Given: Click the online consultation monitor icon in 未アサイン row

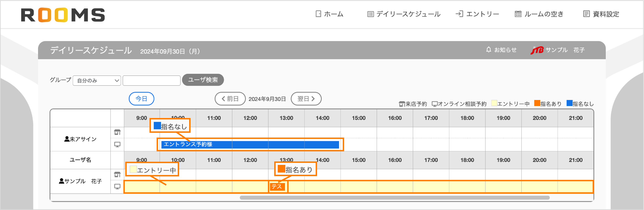Looking at the screenshot, I should point(117,144).
